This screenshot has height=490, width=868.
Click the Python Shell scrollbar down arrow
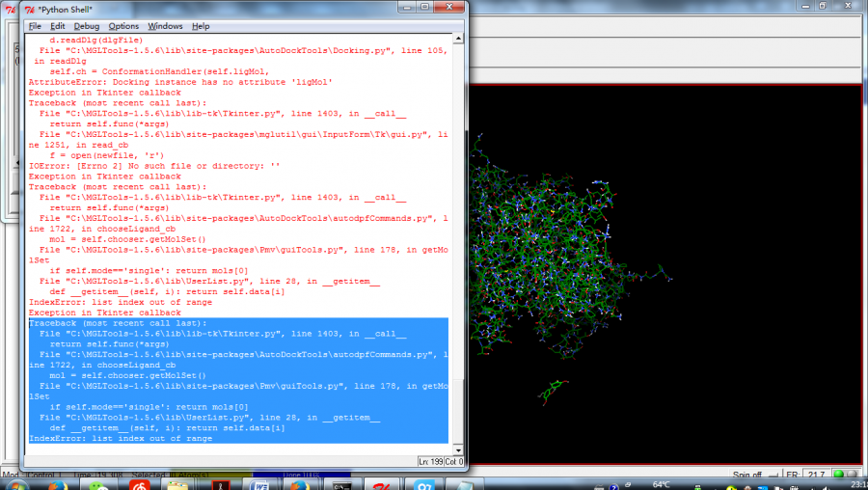point(458,450)
